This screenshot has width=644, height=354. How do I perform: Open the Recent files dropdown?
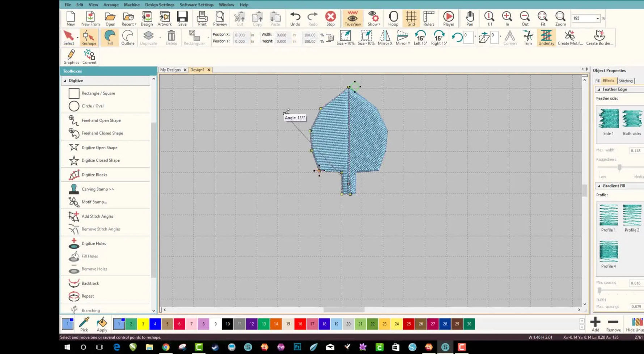pos(129,18)
